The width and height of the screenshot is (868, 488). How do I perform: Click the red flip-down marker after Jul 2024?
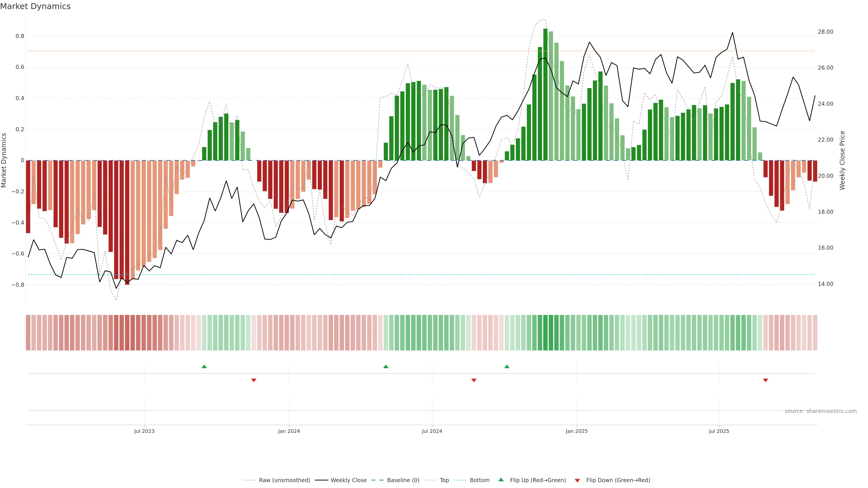(474, 380)
